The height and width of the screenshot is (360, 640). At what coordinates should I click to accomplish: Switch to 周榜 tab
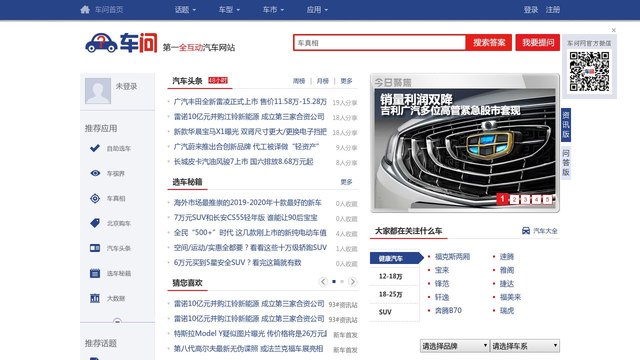point(299,81)
